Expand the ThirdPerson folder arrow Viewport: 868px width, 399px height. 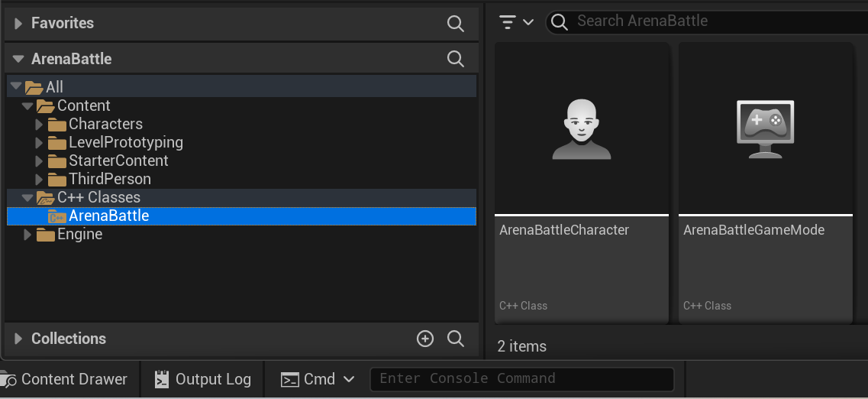pos(39,179)
